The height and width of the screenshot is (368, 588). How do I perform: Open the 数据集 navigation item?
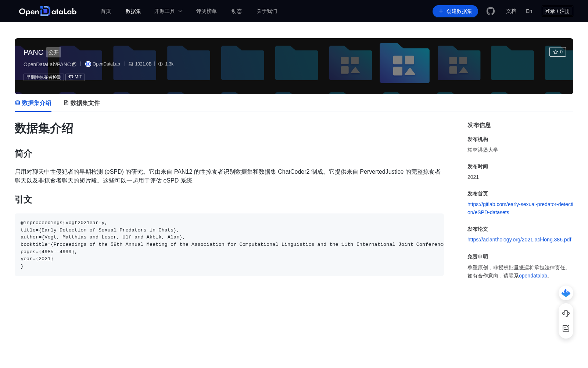pyautogui.click(x=133, y=11)
